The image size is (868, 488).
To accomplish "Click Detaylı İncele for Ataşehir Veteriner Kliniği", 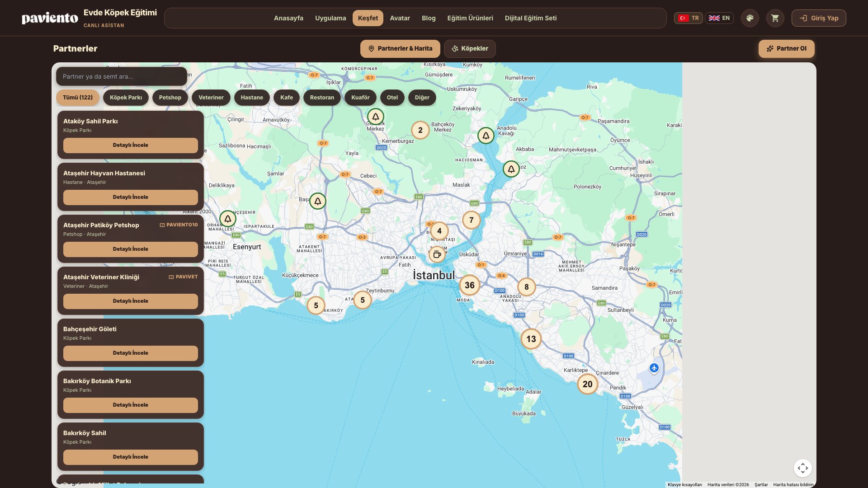I will [x=131, y=301].
